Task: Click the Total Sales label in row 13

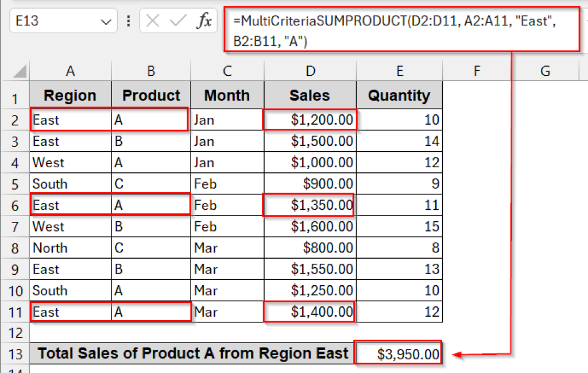Action: tap(192, 353)
